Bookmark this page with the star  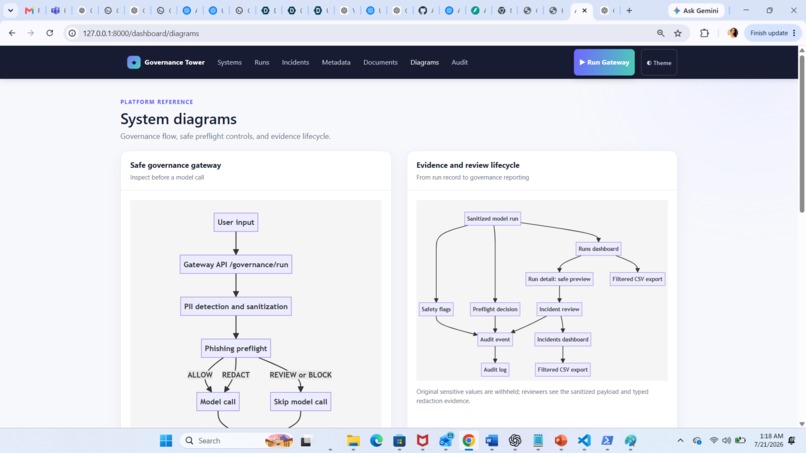tap(678, 33)
